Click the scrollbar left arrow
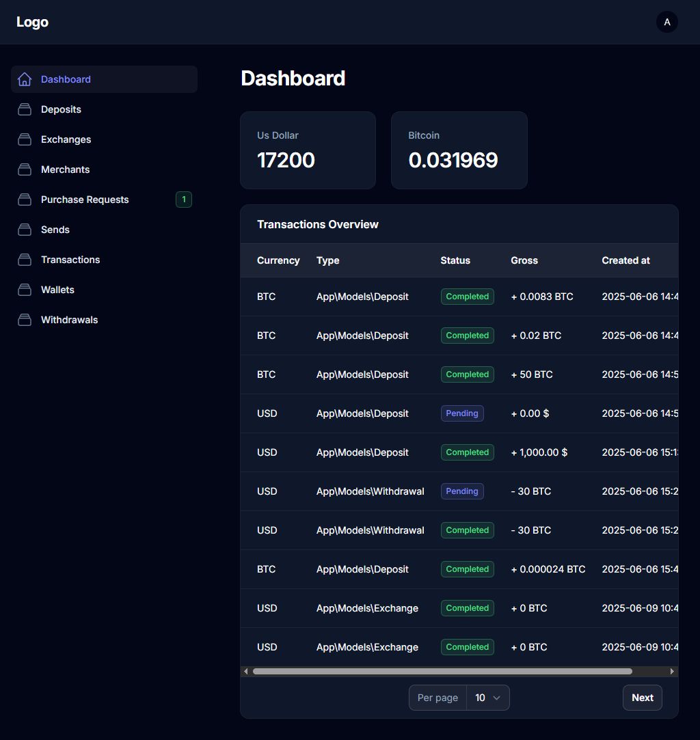Screen dimensions: 700x740 click(x=246, y=672)
